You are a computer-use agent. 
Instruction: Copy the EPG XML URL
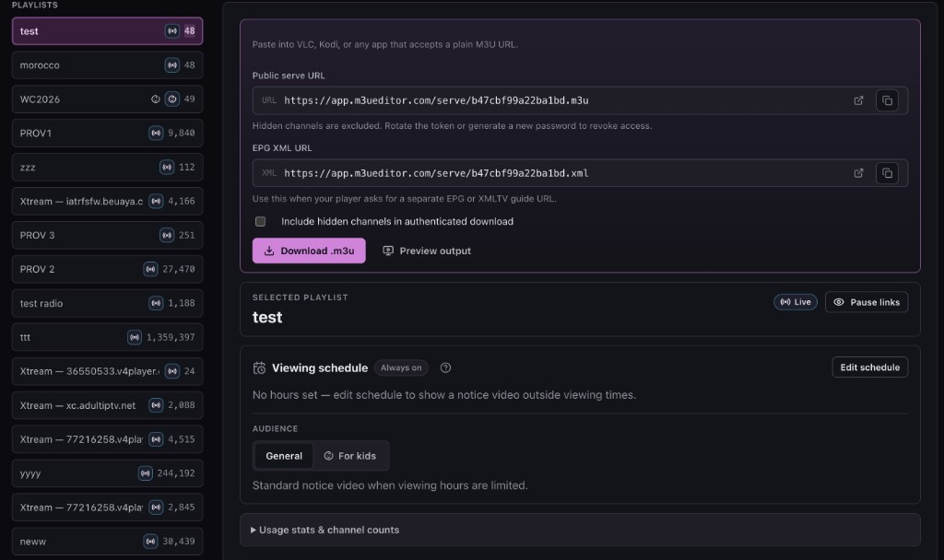coord(887,173)
